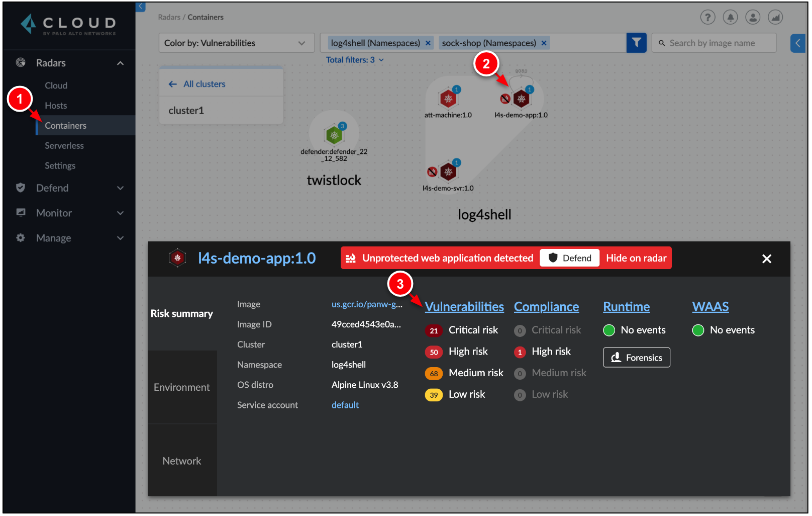Click the Radars breadcrumb link

tap(169, 17)
